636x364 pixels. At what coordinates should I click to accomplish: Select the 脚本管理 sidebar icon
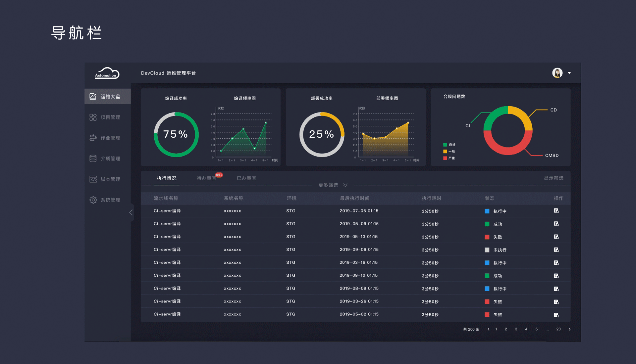click(93, 179)
